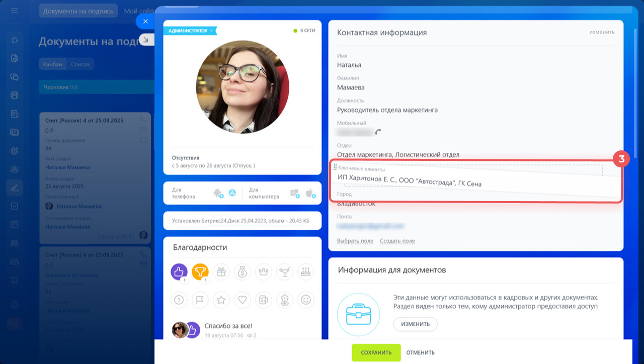Click responsible Наталья Мамаева link on first card
The height and width of the screenshot is (364, 644).
78,206
